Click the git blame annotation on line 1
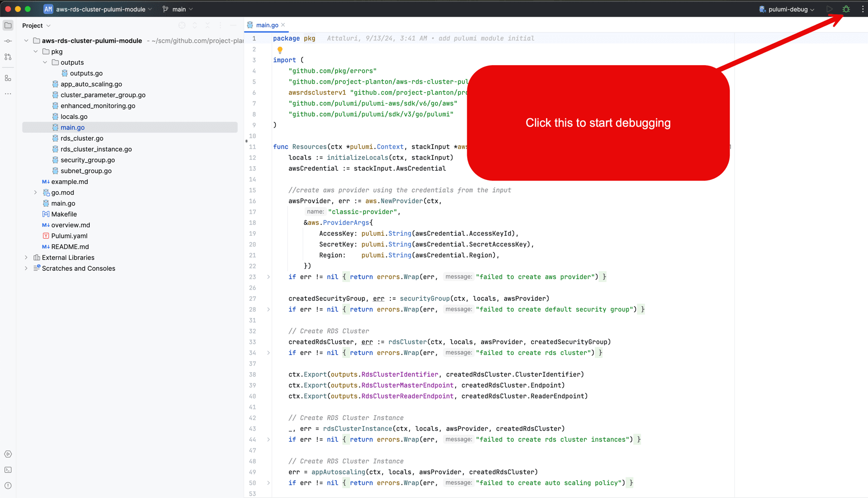 click(430, 38)
